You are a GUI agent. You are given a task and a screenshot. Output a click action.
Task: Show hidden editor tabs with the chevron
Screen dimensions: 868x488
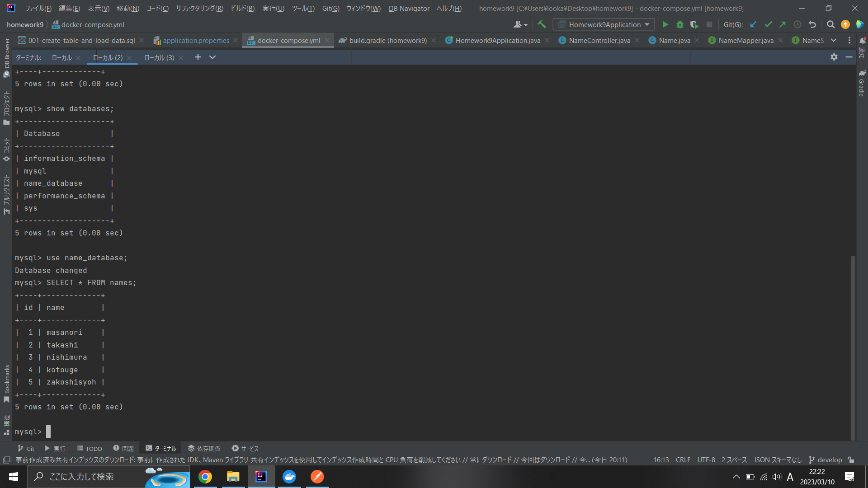point(834,40)
